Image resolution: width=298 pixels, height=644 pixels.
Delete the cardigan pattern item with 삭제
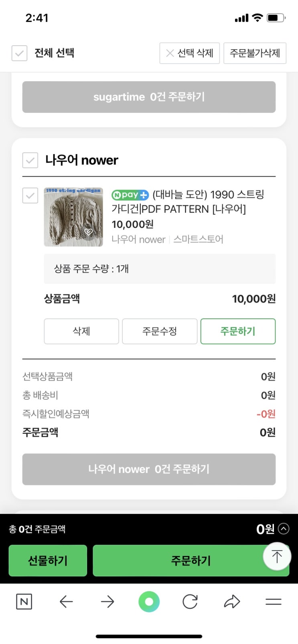[x=81, y=331]
